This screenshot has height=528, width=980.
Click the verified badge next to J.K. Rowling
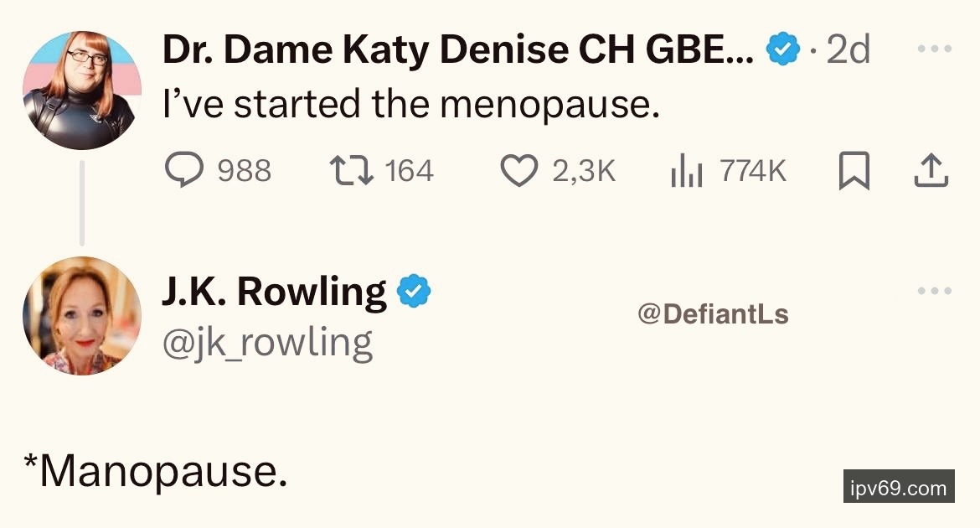(x=413, y=292)
